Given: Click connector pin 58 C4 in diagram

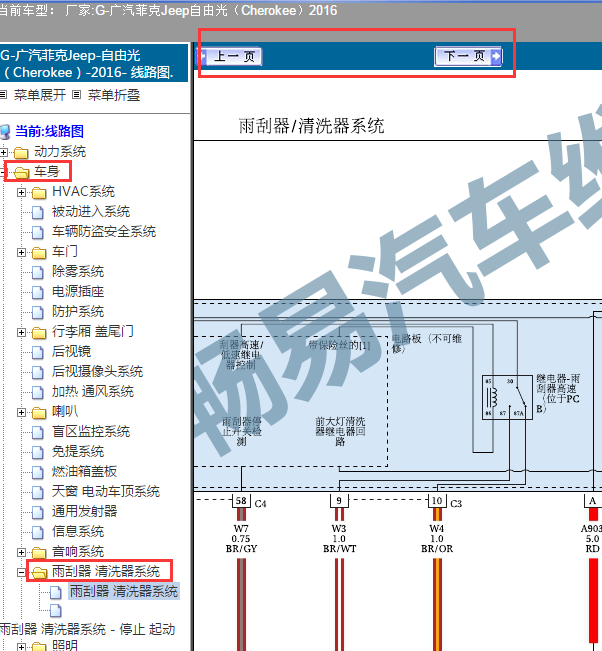Looking at the screenshot, I should 241,501.
